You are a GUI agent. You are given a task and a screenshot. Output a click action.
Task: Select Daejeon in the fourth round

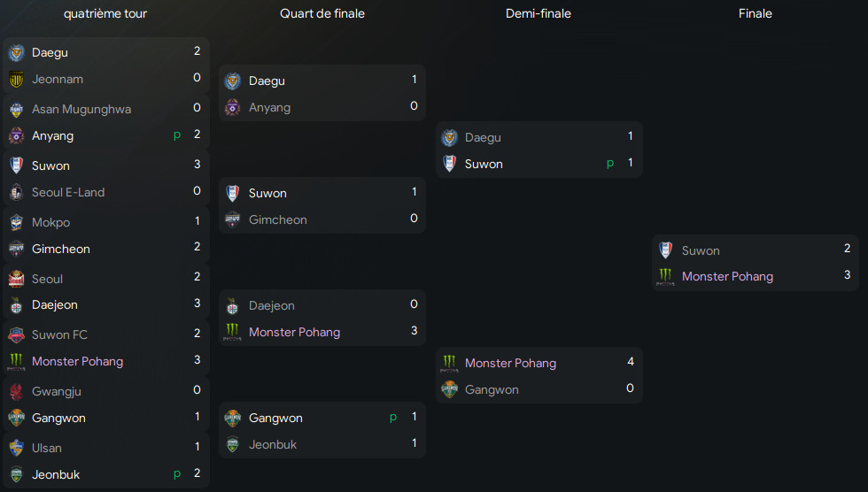coord(55,305)
